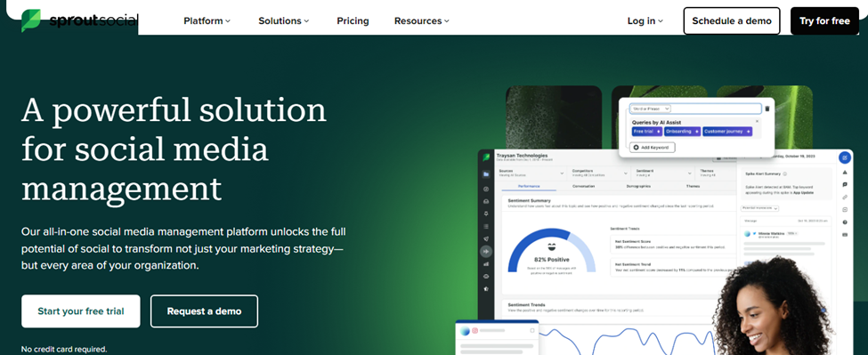Open the question mark help icon
Screen dimensions: 868x355
(x=845, y=222)
